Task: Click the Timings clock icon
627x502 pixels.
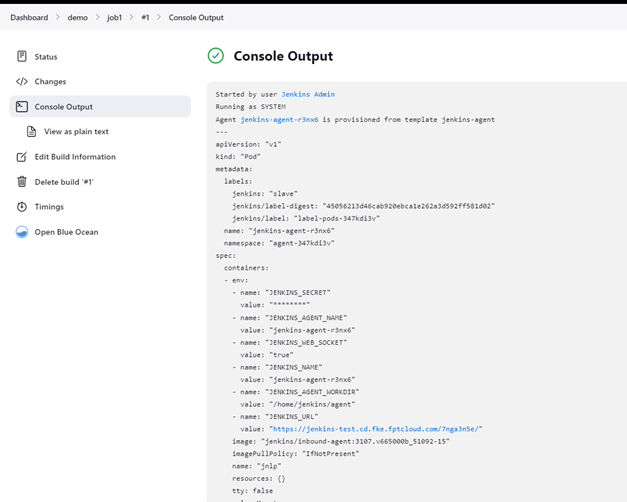Action: click(22, 207)
